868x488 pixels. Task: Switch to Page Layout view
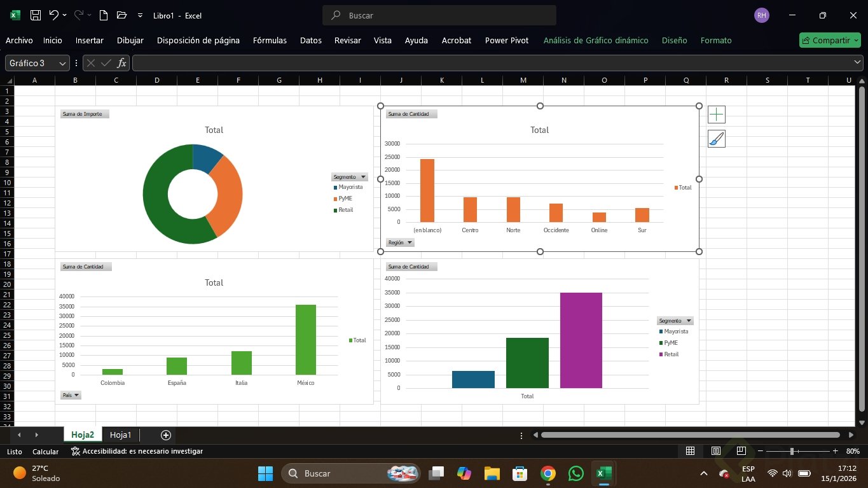[x=715, y=451]
